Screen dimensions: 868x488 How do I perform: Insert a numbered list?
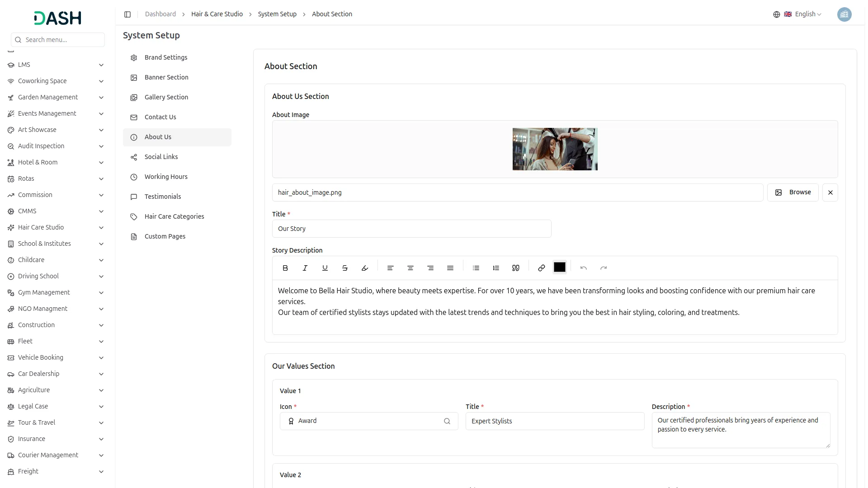496,268
